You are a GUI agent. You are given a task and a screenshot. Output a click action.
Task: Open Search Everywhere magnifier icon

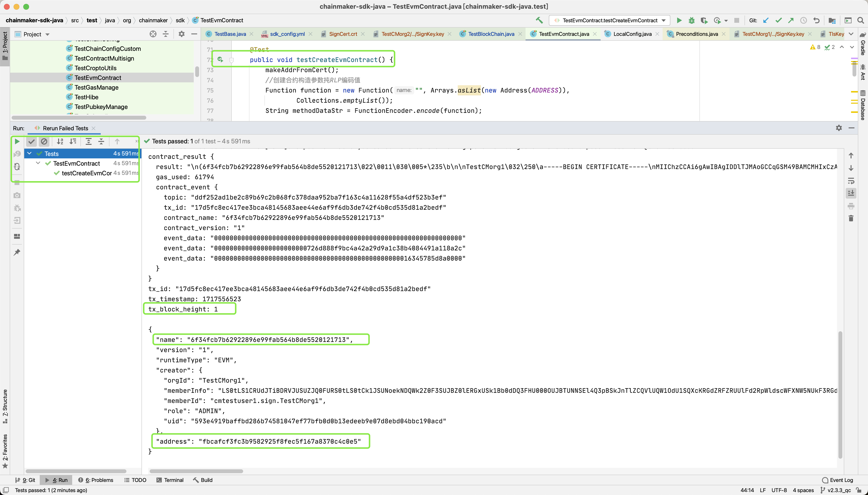tap(860, 20)
